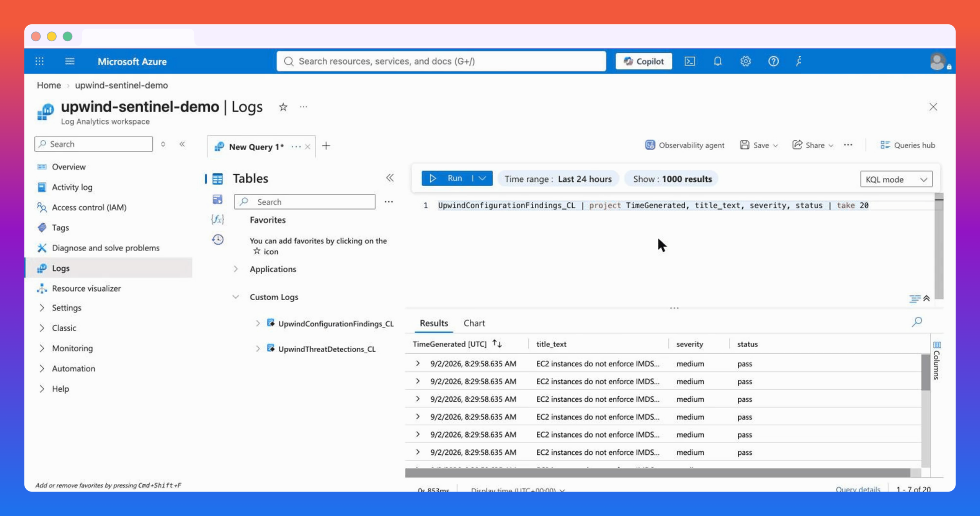Expand the Classic sidebar section
The width and height of the screenshot is (980, 516).
[42, 328]
